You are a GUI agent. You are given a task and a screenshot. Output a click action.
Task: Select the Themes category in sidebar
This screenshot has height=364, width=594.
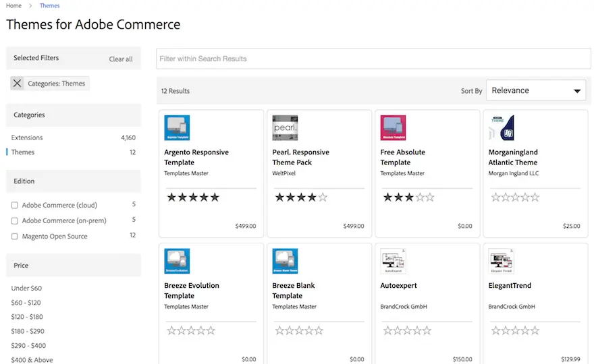[23, 152]
